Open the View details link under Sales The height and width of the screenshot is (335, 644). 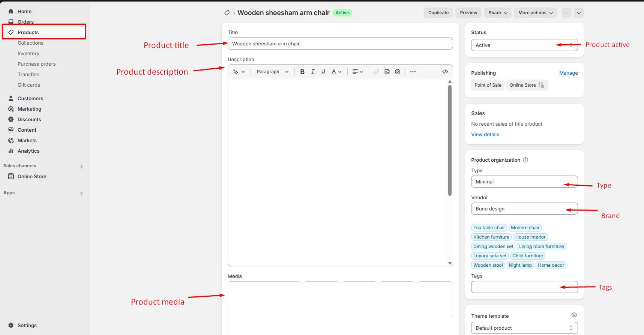click(485, 134)
